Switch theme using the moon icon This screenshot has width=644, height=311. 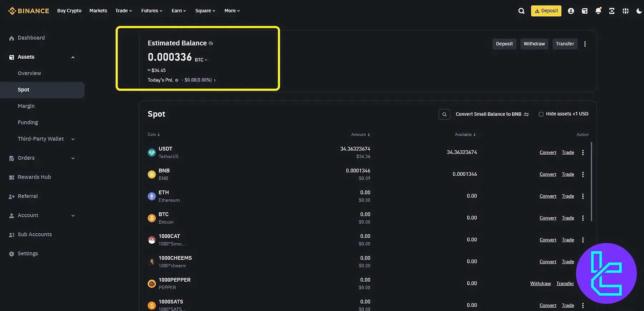(639, 11)
